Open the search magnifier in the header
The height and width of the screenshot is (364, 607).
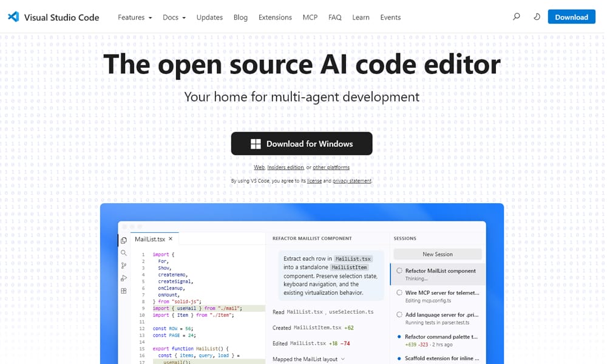517,16
